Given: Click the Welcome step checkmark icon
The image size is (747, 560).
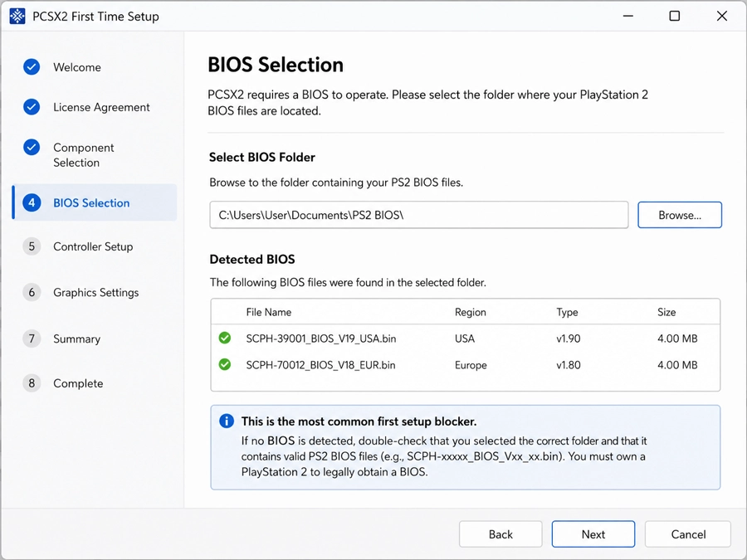Looking at the screenshot, I should [32, 67].
